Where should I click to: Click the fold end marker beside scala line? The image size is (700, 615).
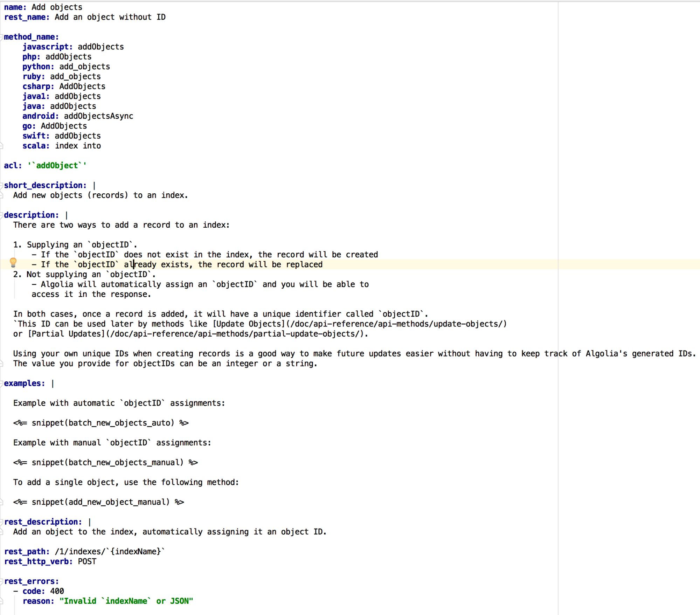click(1, 146)
